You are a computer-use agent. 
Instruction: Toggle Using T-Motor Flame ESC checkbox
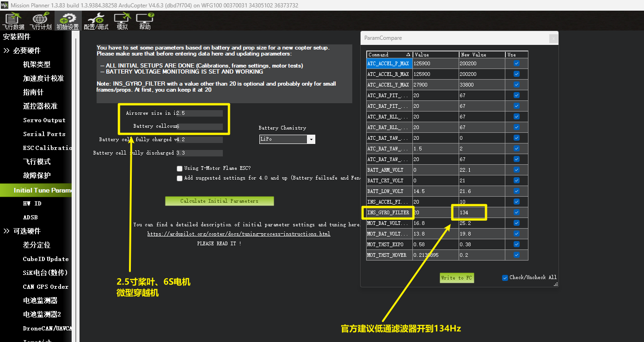pyautogui.click(x=180, y=168)
